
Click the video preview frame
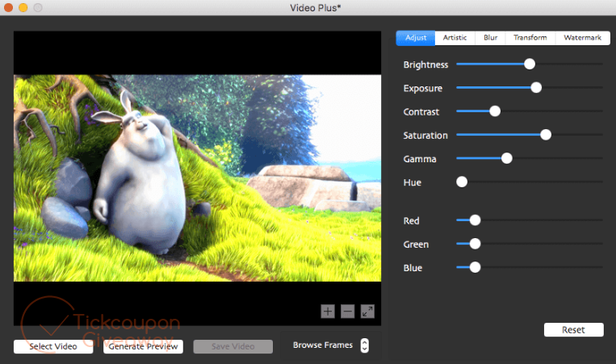point(197,178)
